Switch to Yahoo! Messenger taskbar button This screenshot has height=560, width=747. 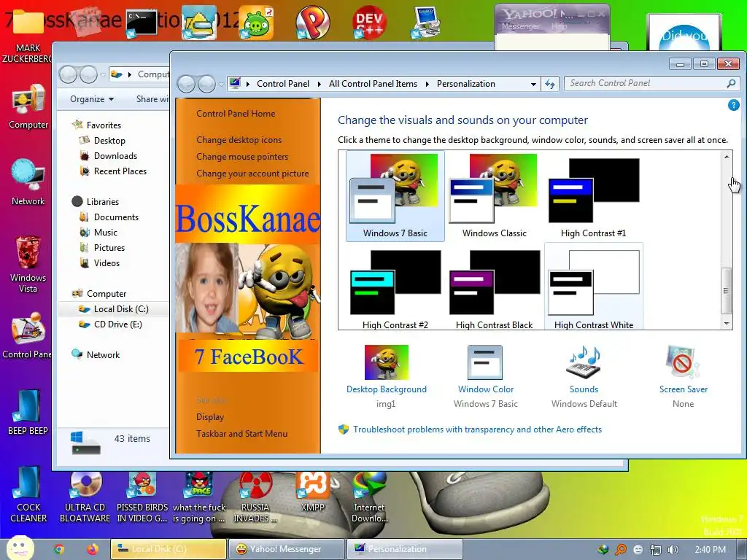coord(286,549)
